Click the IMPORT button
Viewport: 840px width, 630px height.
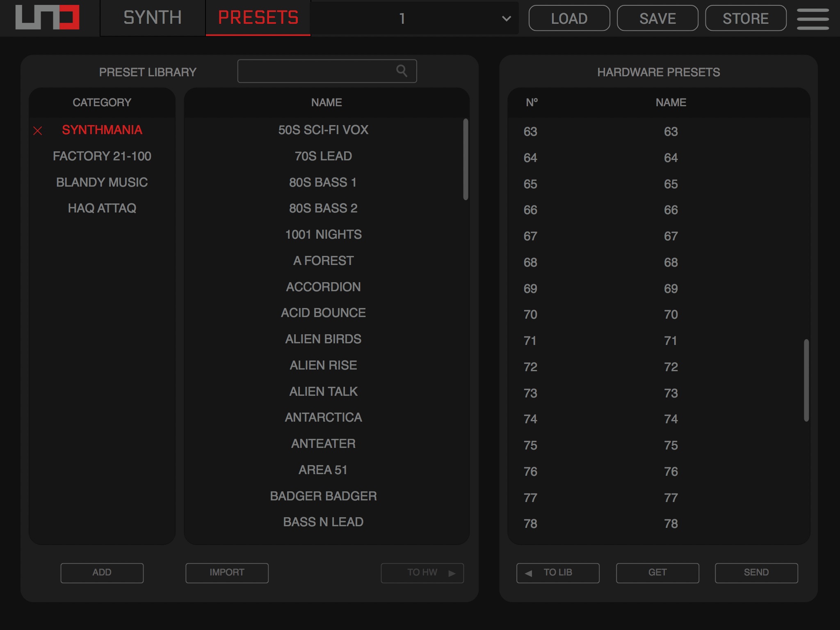click(x=227, y=573)
